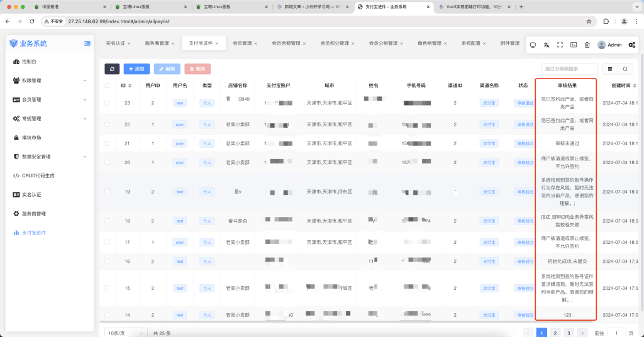Check the row with ID 22
Image resolution: width=644 pixels, height=337 pixels.
107,124
